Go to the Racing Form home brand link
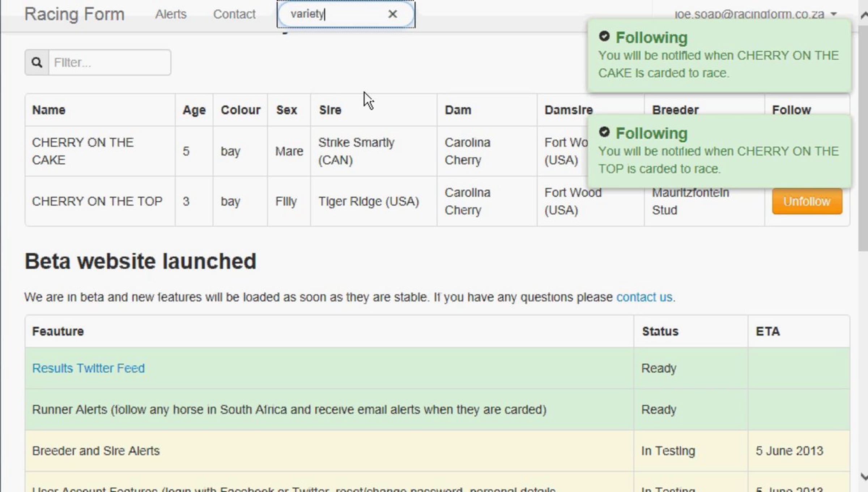This screenshot has height=492, width=868. tap(75, 14)
